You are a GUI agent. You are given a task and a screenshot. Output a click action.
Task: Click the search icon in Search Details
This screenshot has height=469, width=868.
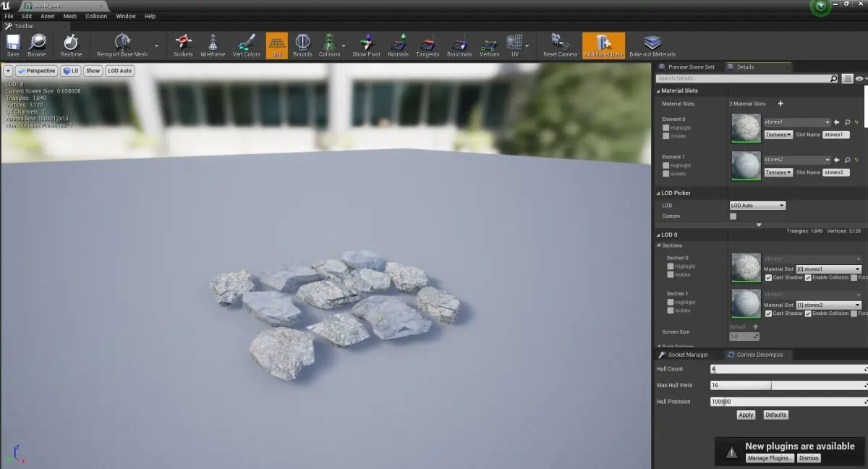tap(833, 78)
